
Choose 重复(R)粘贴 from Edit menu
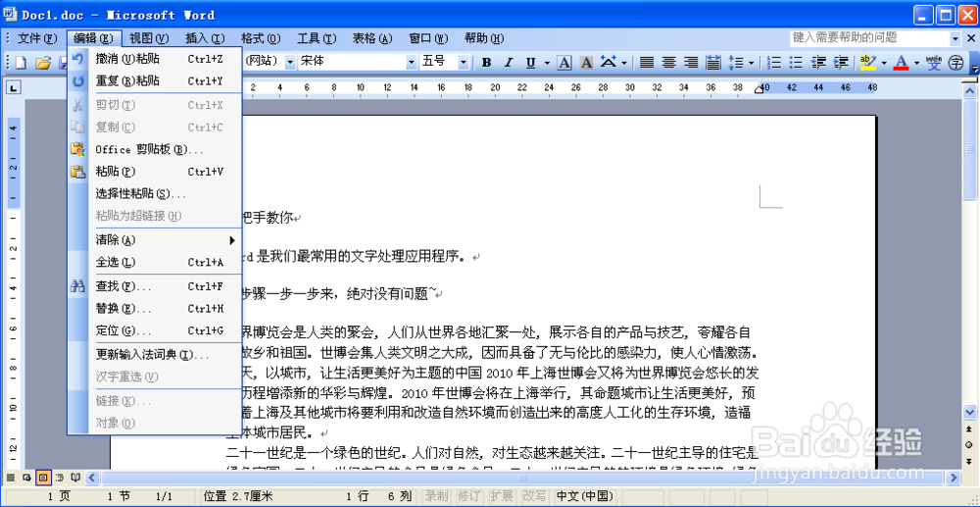click(155, 81)
